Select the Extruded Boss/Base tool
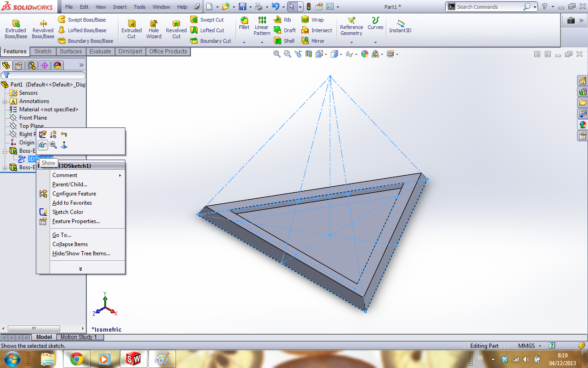This screenshot has width=588, height=368. point(16,30)
